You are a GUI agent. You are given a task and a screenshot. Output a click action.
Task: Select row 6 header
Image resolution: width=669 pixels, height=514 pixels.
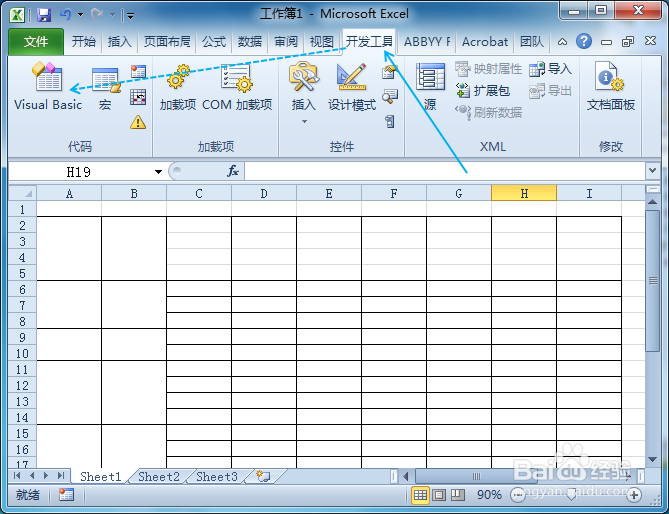tap(22, 289)
